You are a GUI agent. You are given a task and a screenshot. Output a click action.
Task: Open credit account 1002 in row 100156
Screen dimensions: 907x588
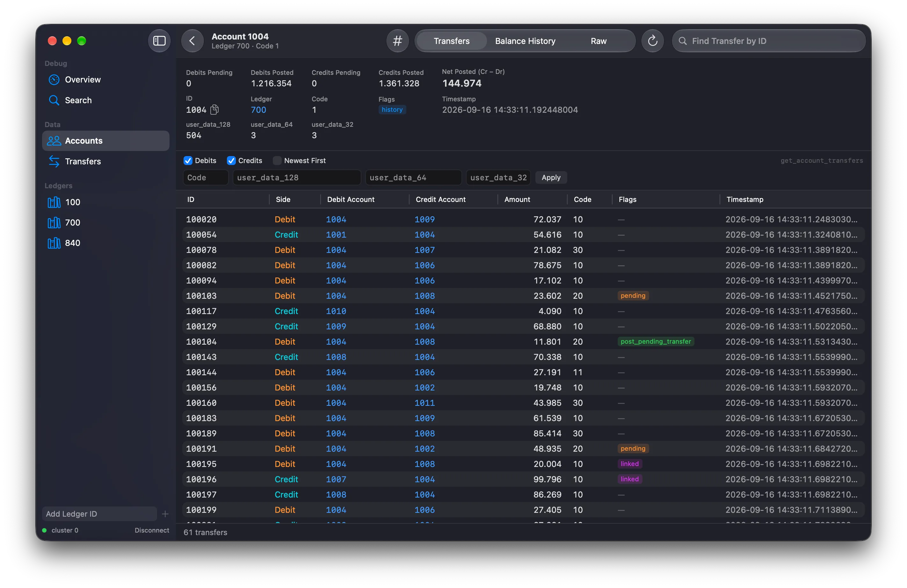tap(424, 387)
